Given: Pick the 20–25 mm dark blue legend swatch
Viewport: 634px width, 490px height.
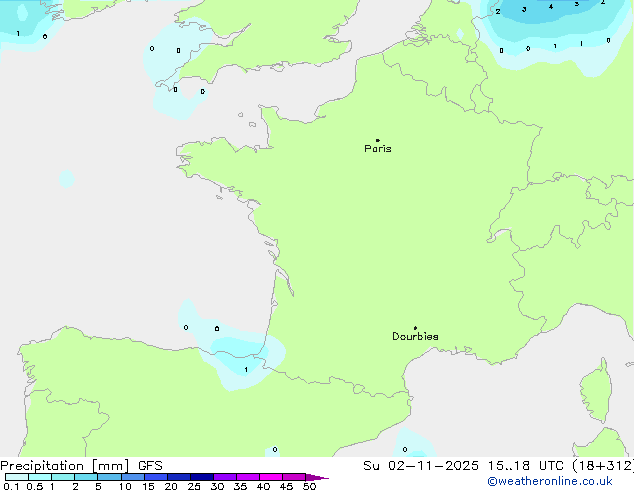Looking at the screenshot, I should coord(178,477).
